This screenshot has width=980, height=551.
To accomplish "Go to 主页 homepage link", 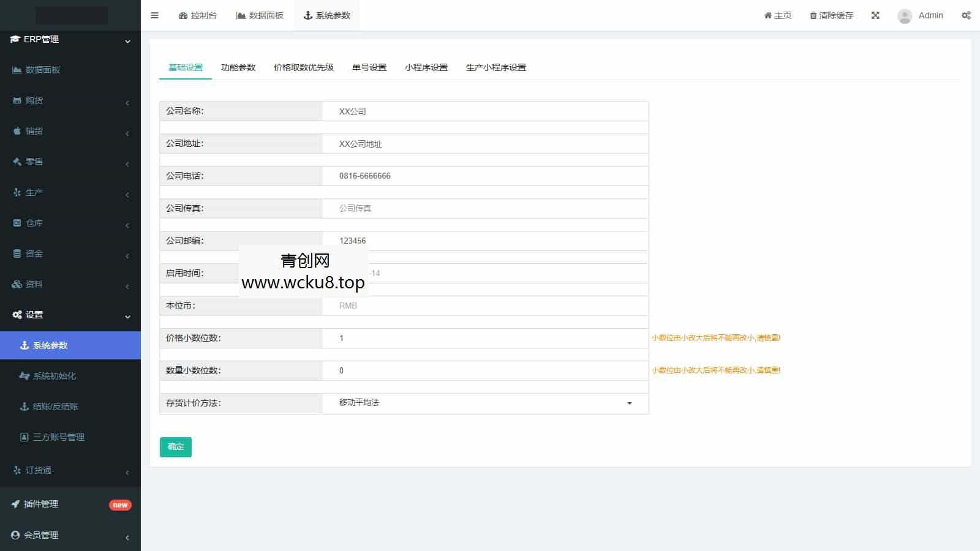I will (x=777, y=15).
